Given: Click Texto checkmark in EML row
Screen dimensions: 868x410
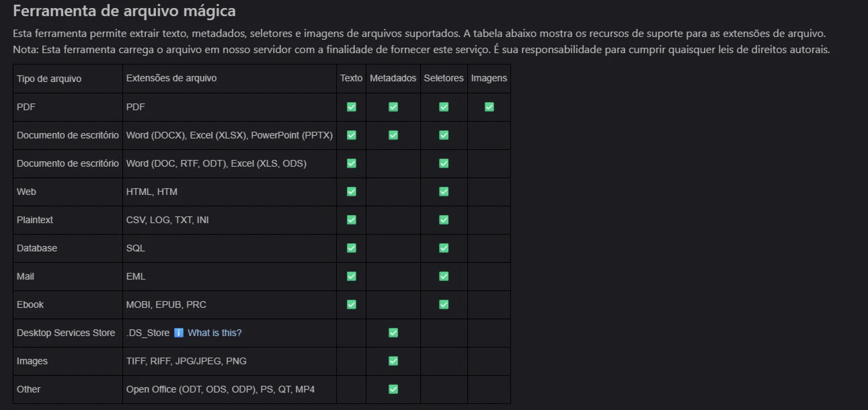Looking at the screenshot, I should (x=351, y=276).
